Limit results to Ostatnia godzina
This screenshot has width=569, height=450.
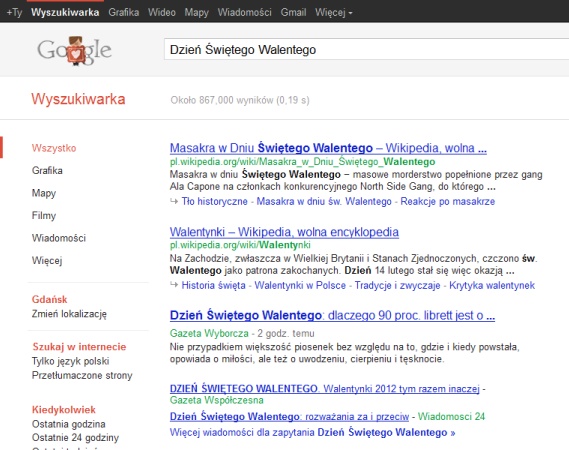[x=69, y=424]
